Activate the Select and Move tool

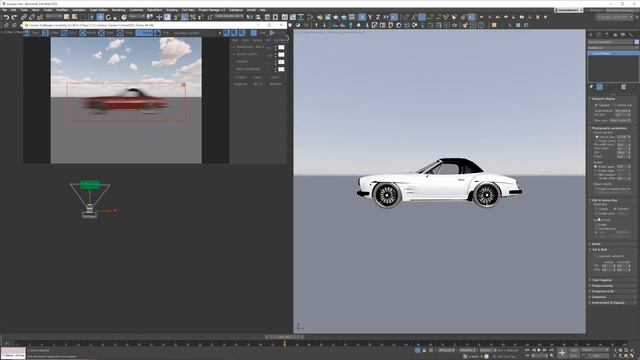(100, 17)
